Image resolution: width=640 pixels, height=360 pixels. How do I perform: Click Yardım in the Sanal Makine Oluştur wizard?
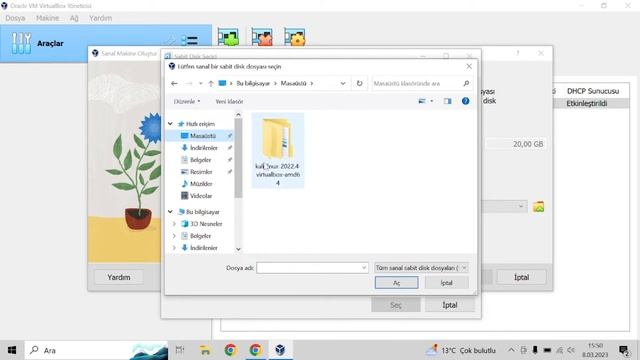119,277
